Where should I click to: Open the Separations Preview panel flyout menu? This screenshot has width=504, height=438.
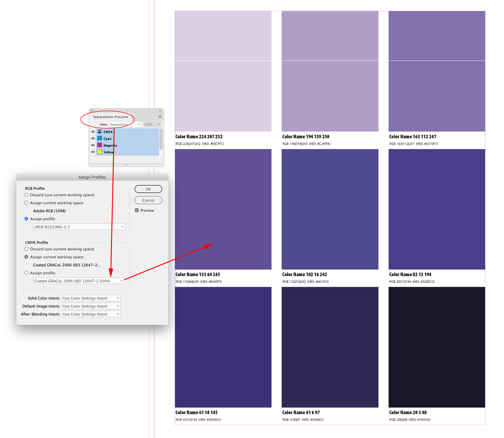click(x=160, y=117)
